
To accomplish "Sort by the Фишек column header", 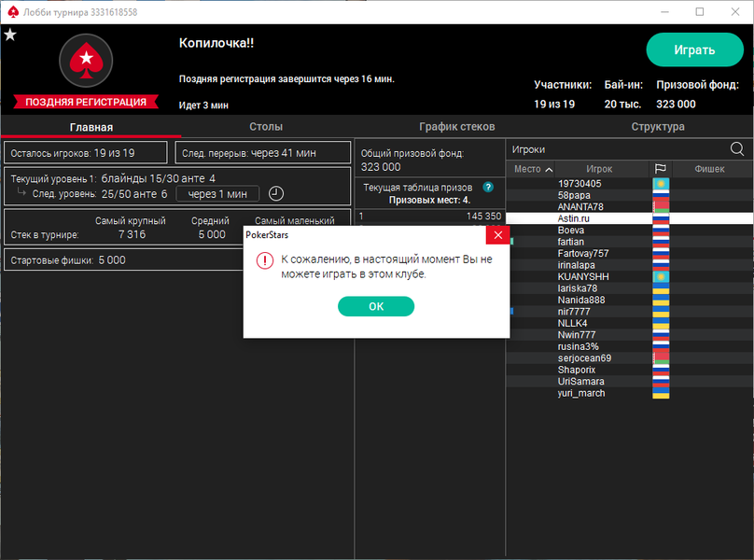I will (x=710, y=169).
